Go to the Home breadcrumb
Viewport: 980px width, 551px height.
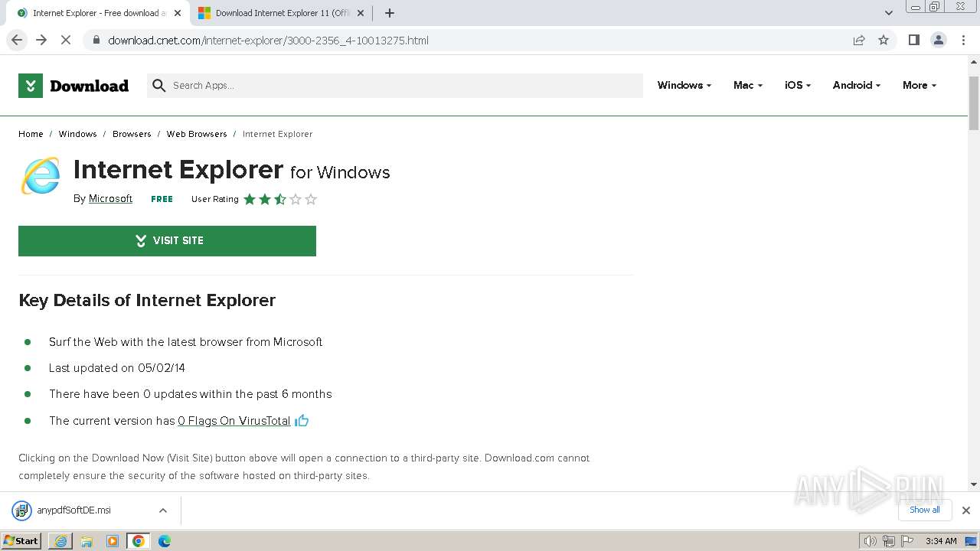[x=31, y=134]
